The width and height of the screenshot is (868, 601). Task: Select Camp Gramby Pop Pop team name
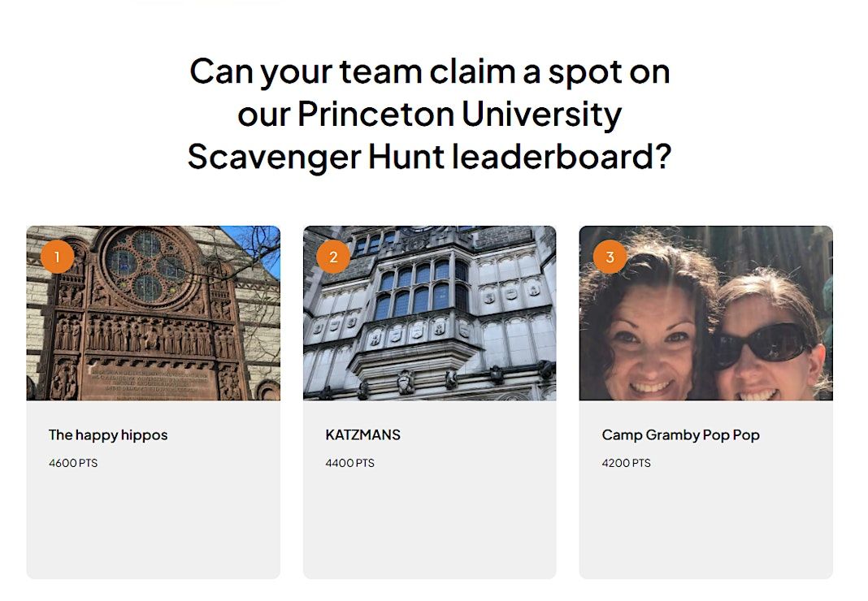click(681, 435)
